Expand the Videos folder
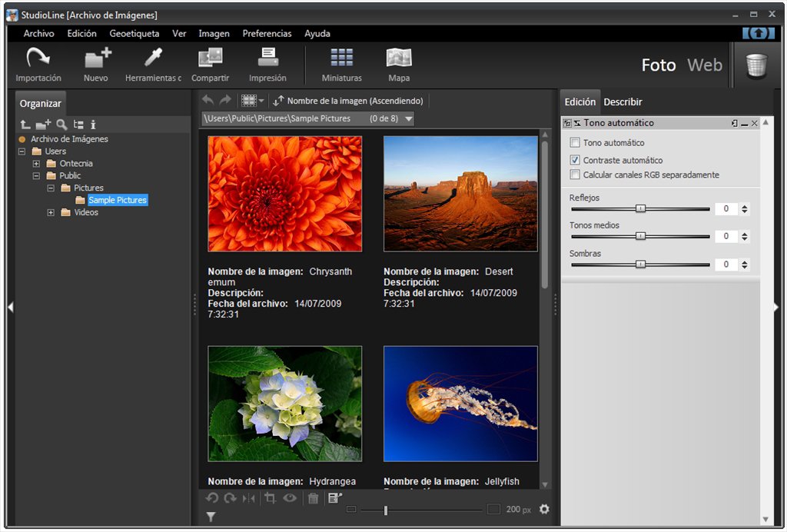This screenshot has width=787, height=532. click(51, 212)
